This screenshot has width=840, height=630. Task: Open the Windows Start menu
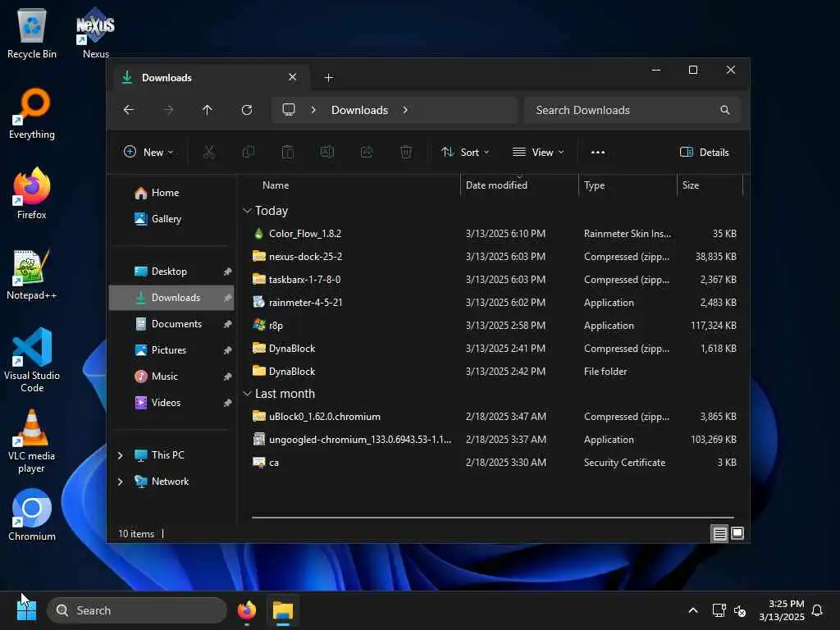(x=26, y=610)
